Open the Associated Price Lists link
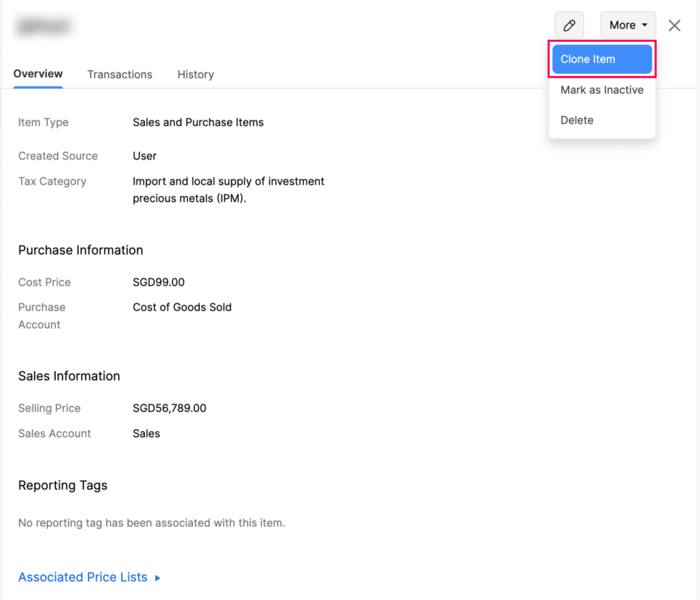The height and width of the screenshot is (600, 700). (x=83, y=577)
